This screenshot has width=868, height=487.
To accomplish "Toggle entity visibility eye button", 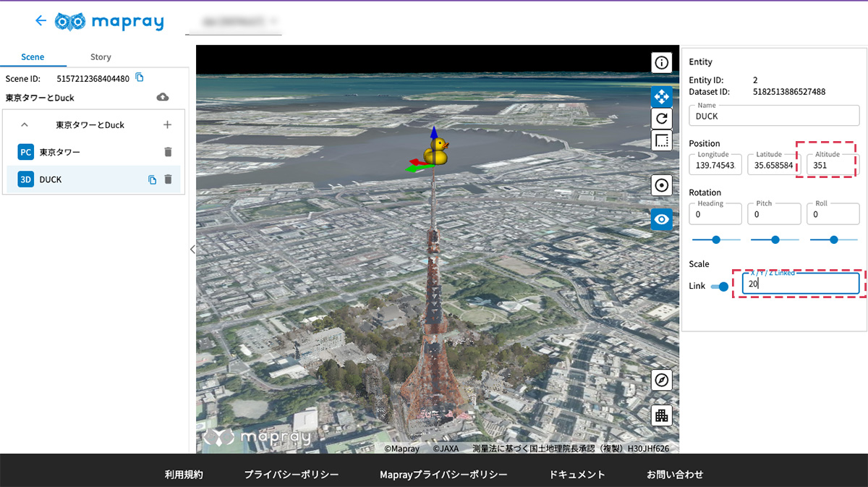I will click(x=661, y=219).
